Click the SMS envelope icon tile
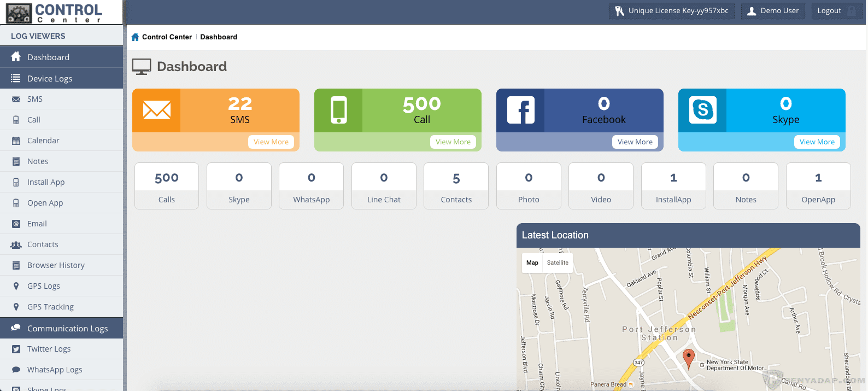The image size is (868, 391). (156, 110)
